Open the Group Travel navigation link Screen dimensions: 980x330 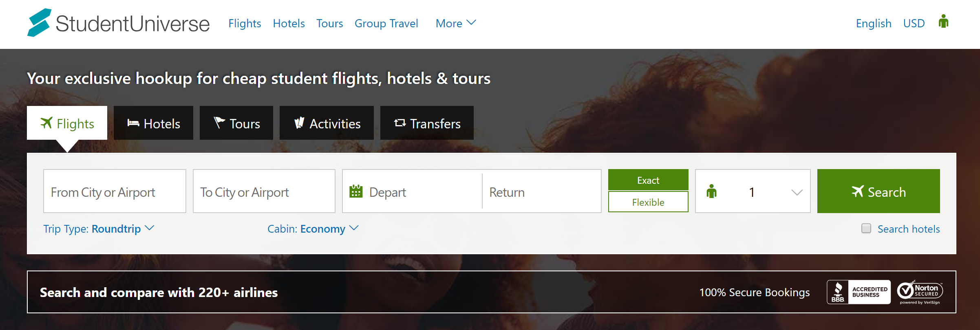coord(386,23)
